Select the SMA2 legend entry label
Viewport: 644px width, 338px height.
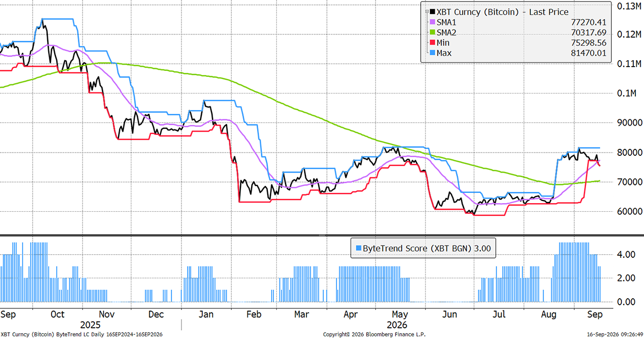[446, 32]
